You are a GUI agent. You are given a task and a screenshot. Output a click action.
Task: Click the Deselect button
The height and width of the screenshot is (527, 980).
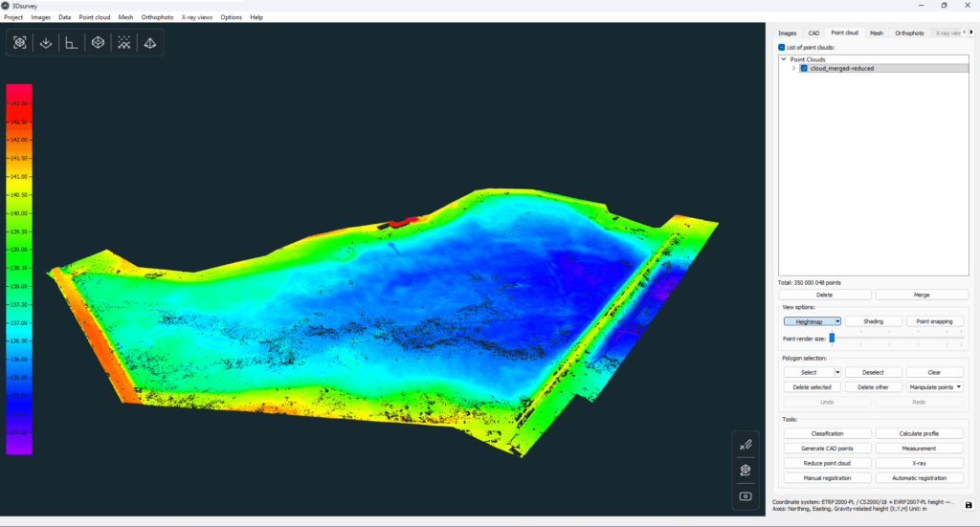point(873,372)
